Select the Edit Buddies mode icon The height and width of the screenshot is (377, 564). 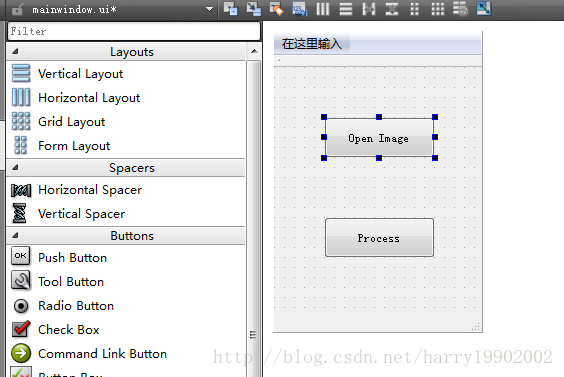276,9
